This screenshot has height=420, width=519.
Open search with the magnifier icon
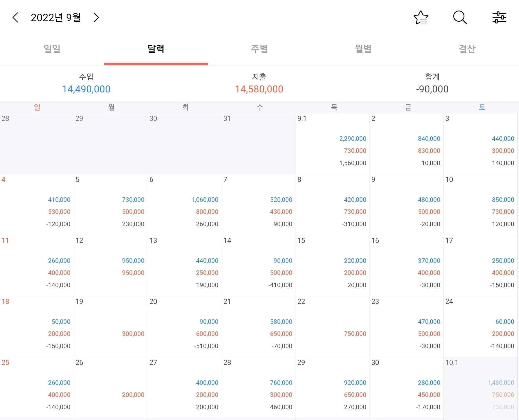[x=460, y=18]
